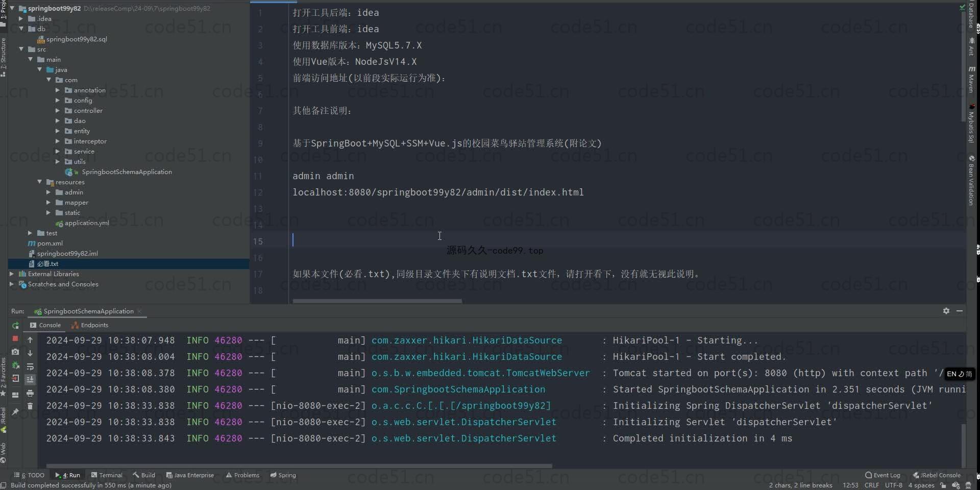Click the console horizontal scrollbar
This screenshot has height=490, width=980.
pyautogui.click(x=299, y=466)
